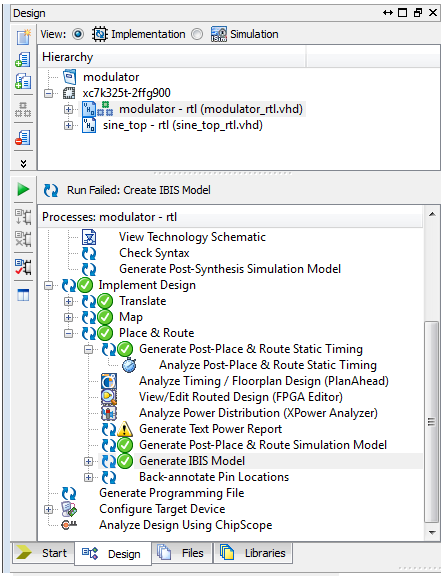Image resolution: width=445 pixels, height=576 pixels.
Task: Click the table layout icon in sidebar
Action: (x=23, y=295)
